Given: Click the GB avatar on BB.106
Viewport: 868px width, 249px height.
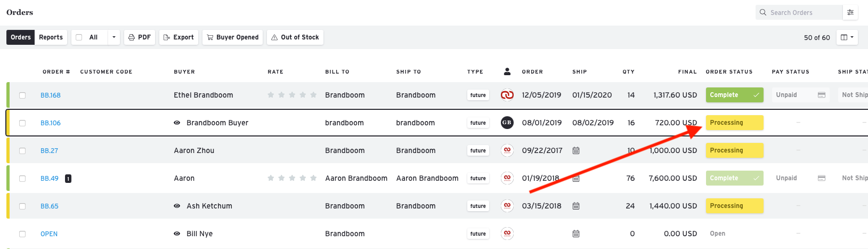Looking at the screenshot, I should pos(507,123).
